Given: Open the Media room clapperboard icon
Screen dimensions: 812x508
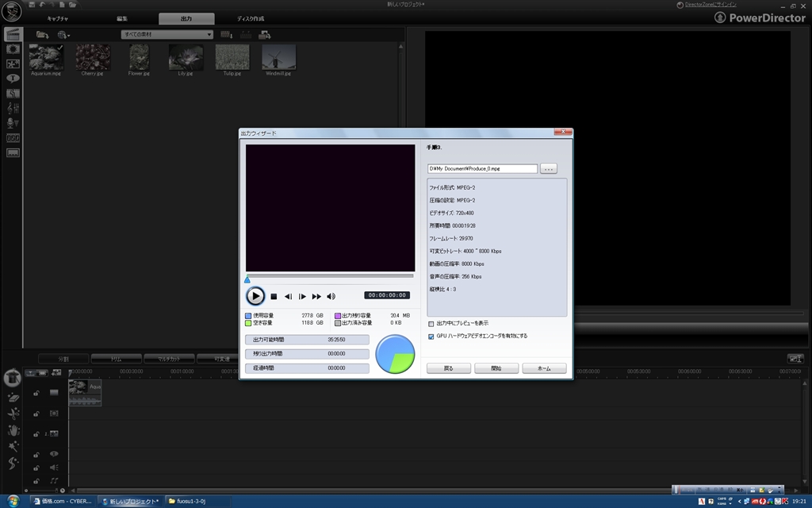Looking at the screenshot, I should coord(13,34).
